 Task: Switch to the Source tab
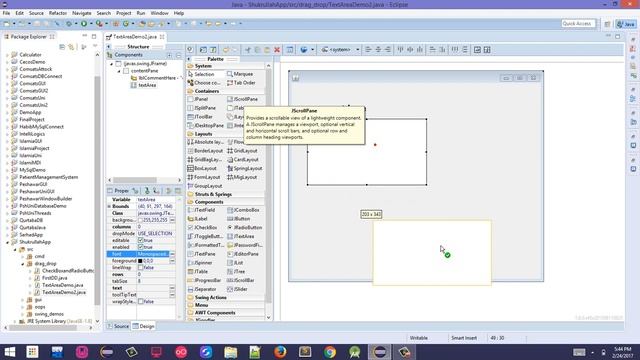(x=118, y=326)
